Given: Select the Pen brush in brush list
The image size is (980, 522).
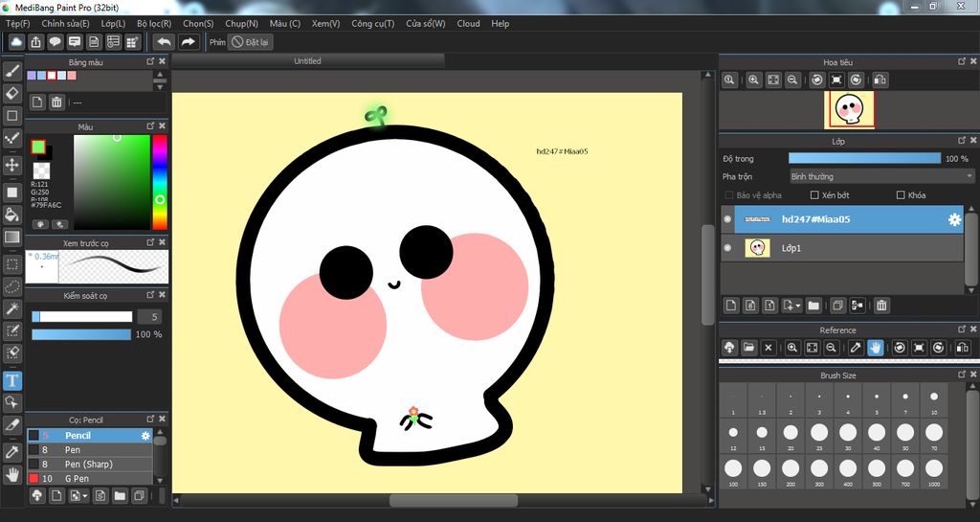Looking at the screenshot, I should (x=89, y=449).
